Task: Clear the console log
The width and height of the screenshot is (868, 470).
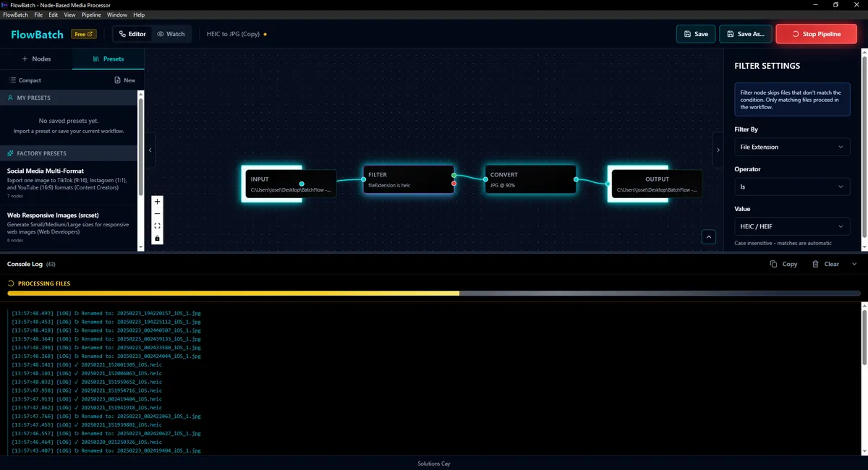Action: (826, 264)
